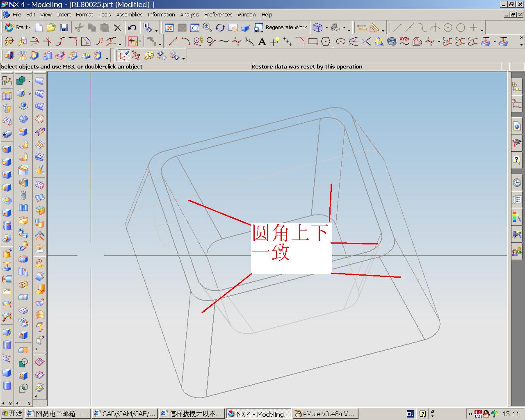
Task: Open the Assemblies menu
Action: 129,14
